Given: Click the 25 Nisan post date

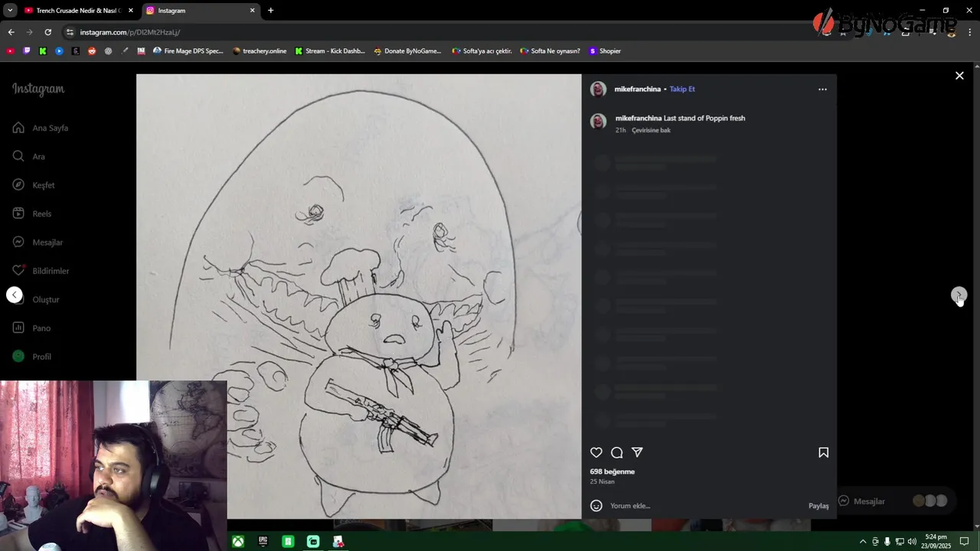Looking at the screenshot, I should (x=603, y=481).
